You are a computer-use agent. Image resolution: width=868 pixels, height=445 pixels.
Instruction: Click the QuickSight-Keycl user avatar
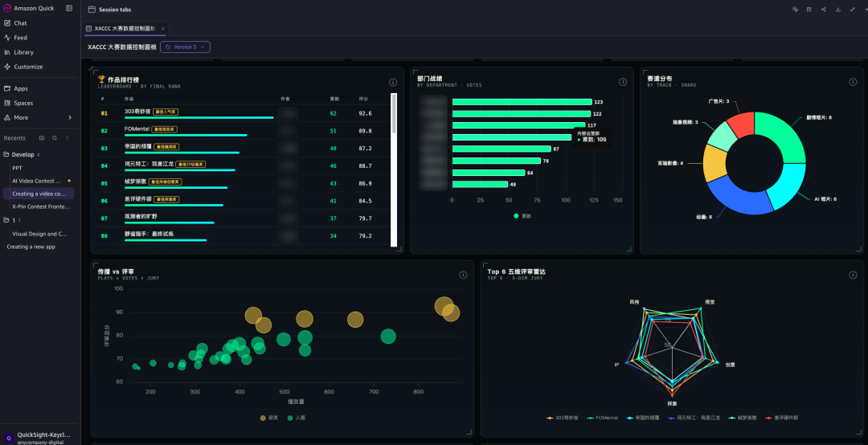click(x=8, y=437)
